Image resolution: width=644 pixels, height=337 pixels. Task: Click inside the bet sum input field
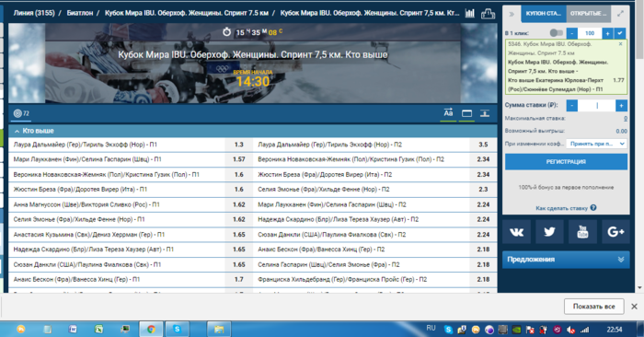tap(597, 106)
